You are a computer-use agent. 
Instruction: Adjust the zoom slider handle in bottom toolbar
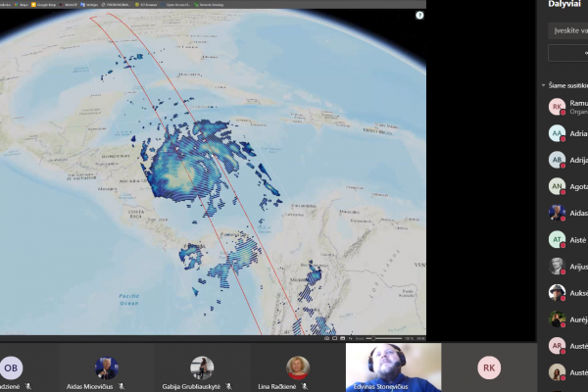click(373, 338)
